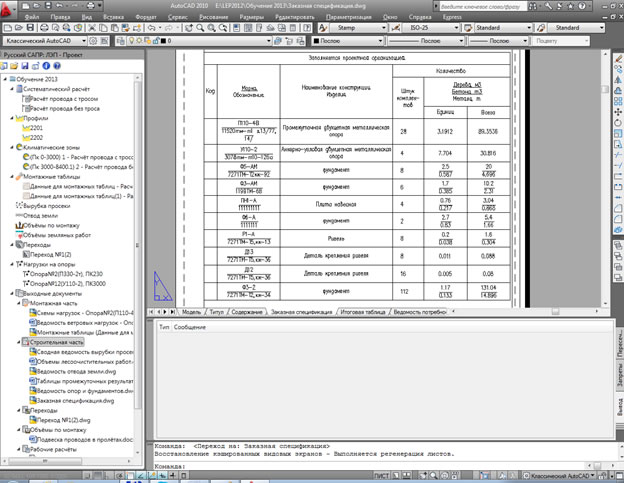Click the Plot (print) icon in standard toolbar
The image size is (624, 483).
[44, 28]
